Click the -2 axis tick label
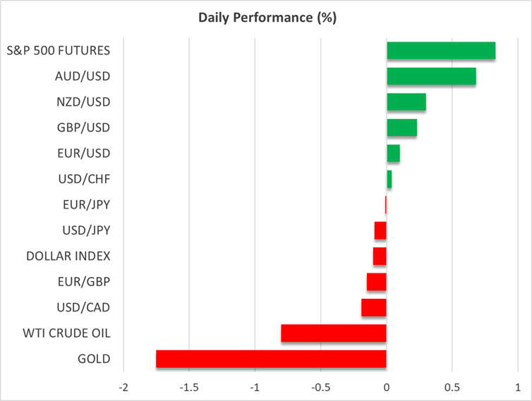532x401 pixels. click(x=123, y=387)
